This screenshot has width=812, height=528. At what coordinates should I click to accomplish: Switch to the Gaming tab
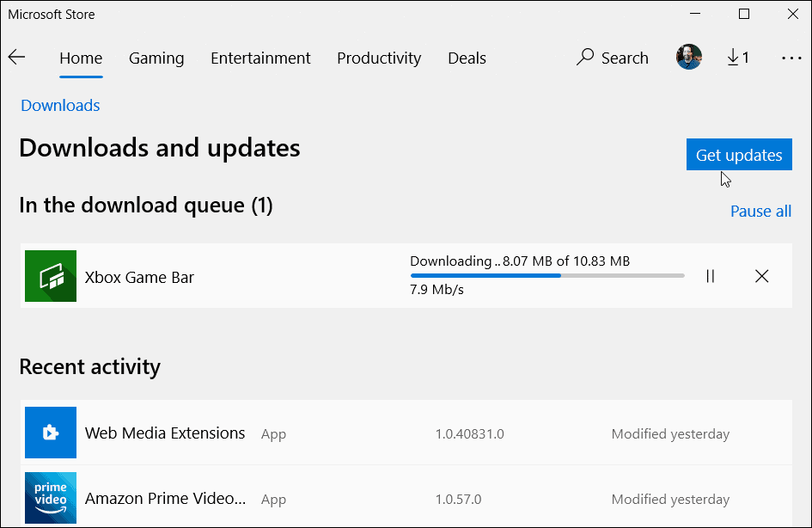pyautogui.click(x=156, y=58)
